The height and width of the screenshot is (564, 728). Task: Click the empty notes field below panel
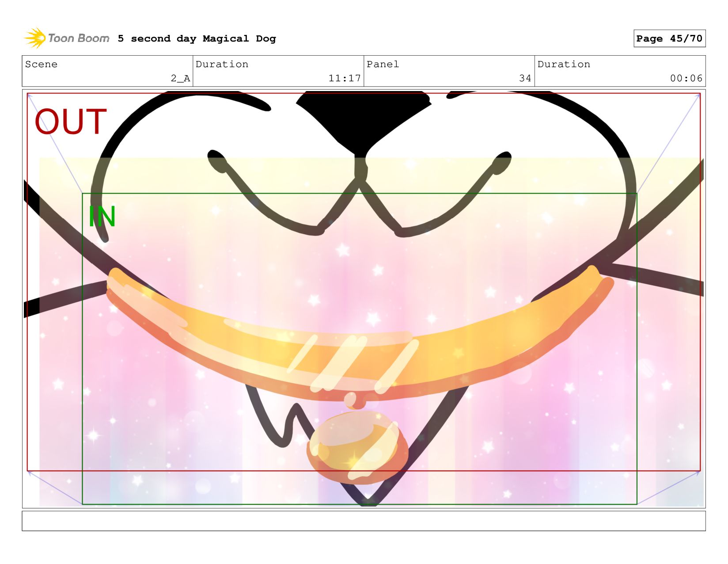[x=364, y=521]
